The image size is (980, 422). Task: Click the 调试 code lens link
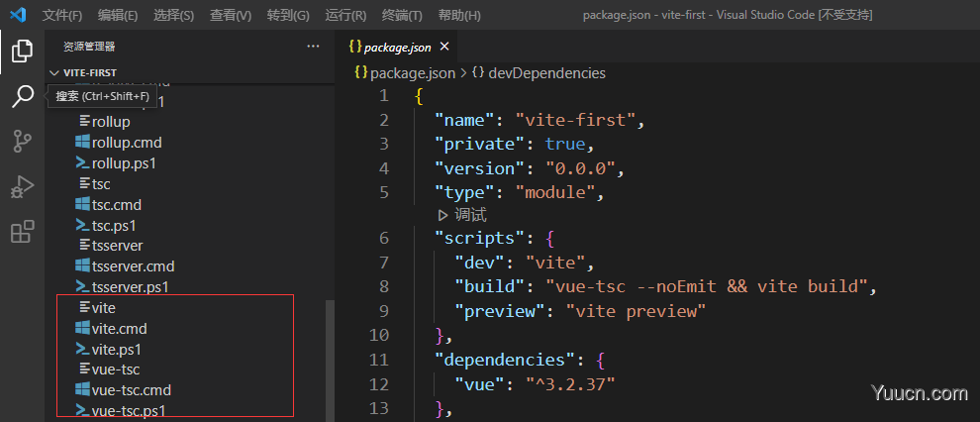(x=470, y=215)
